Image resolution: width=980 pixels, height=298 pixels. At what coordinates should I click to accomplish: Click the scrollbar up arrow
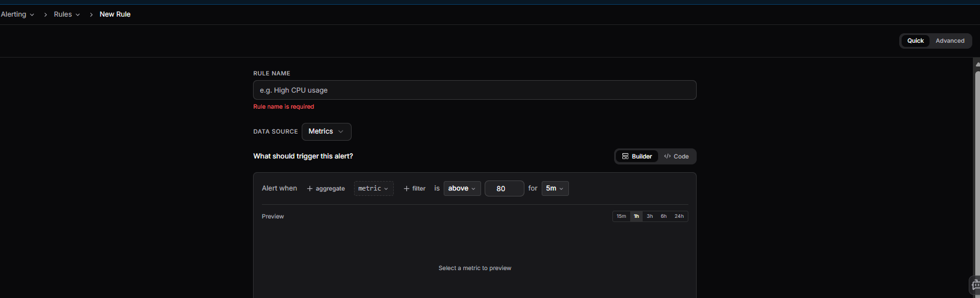977,64
